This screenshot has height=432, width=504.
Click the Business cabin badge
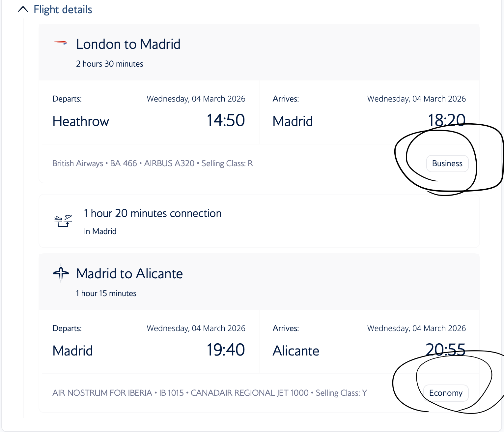pyautogui.click(x=447, y=164)
